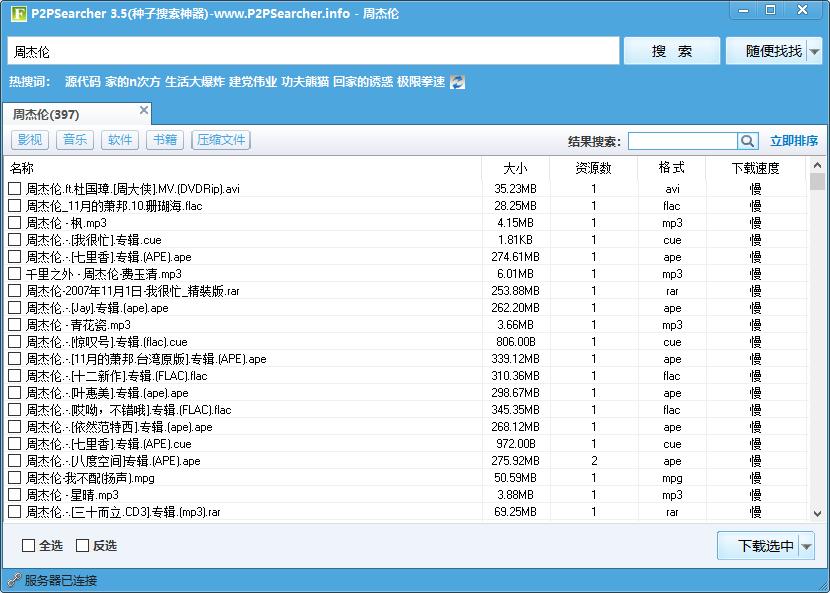Select row 周杰伦.-.[依然范特西].专辑.(ape).ape
830x593 pixels.
click(x=407, y=427)
